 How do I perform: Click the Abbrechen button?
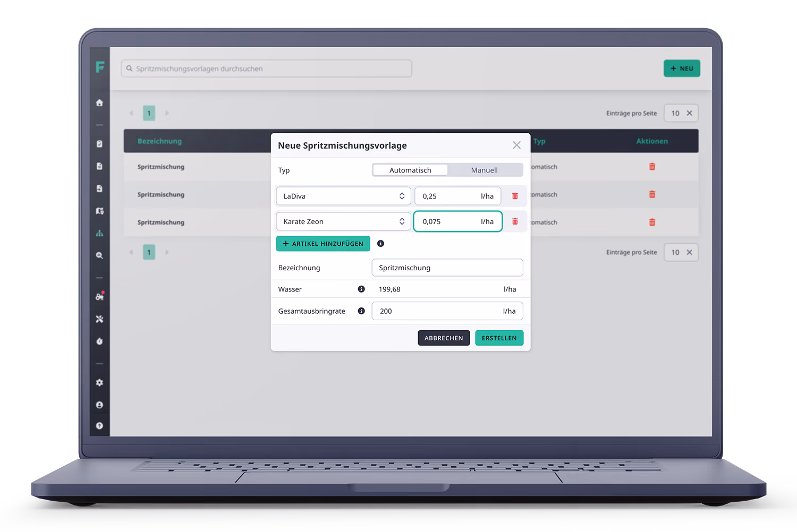click(444, 338)
